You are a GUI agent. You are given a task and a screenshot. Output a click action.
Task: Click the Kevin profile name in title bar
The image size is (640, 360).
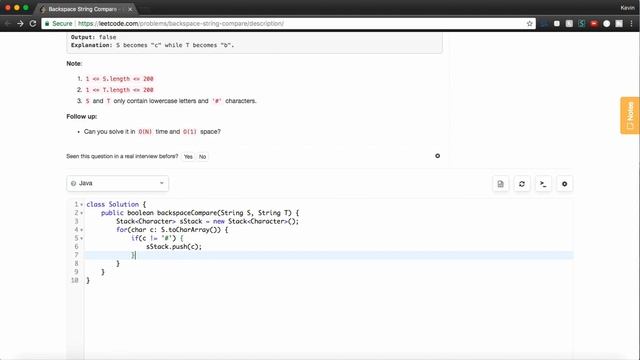[x=627, y=8]
